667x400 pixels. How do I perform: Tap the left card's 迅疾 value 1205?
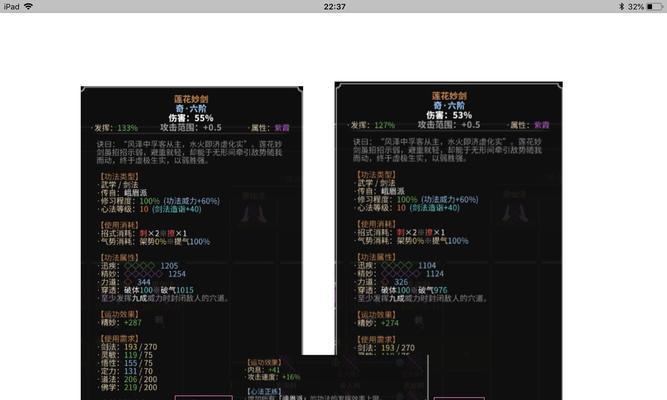(169, 266)
